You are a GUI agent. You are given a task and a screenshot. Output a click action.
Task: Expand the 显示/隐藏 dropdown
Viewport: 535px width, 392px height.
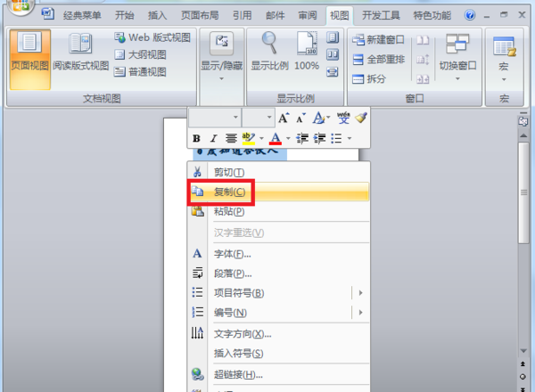222,79
